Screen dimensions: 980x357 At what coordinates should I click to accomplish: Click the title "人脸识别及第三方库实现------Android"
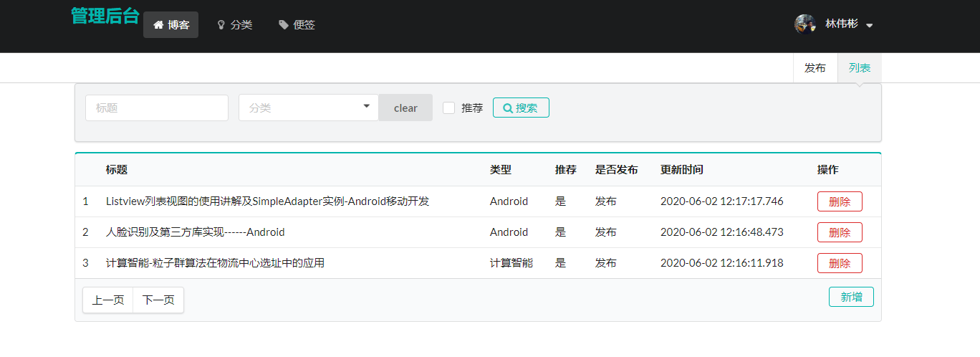(x=196, y=232)
